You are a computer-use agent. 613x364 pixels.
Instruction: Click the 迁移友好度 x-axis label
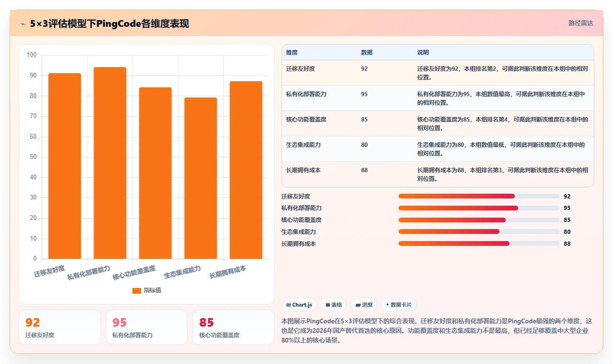[49, 271]
